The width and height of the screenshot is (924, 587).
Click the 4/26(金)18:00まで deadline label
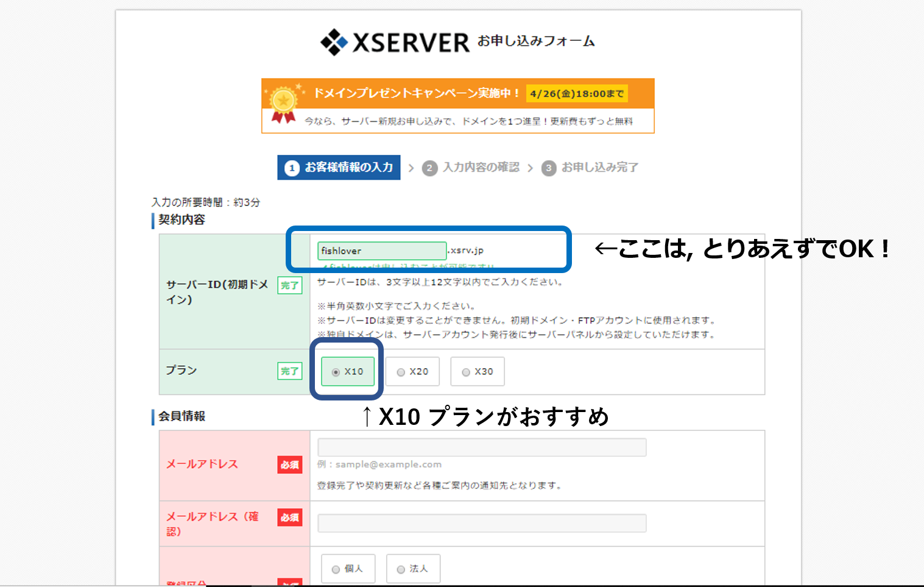click(577, 94)
